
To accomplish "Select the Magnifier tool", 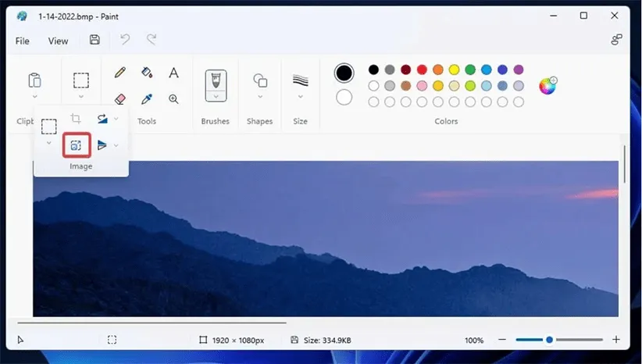I will pos(173,99).
